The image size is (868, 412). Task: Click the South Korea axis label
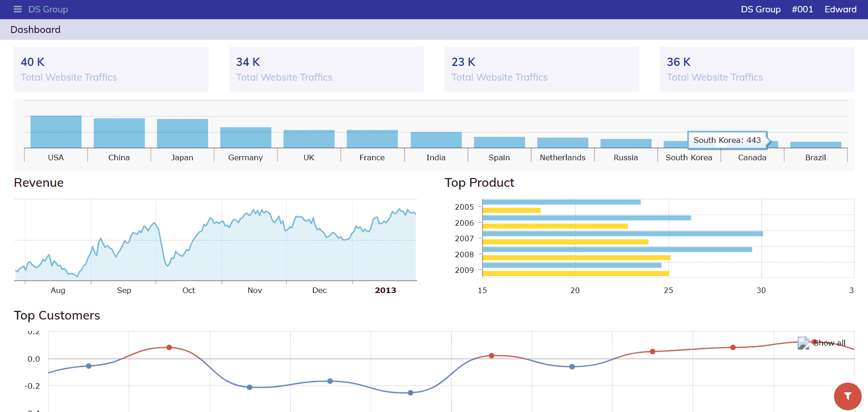click(689, 157)
